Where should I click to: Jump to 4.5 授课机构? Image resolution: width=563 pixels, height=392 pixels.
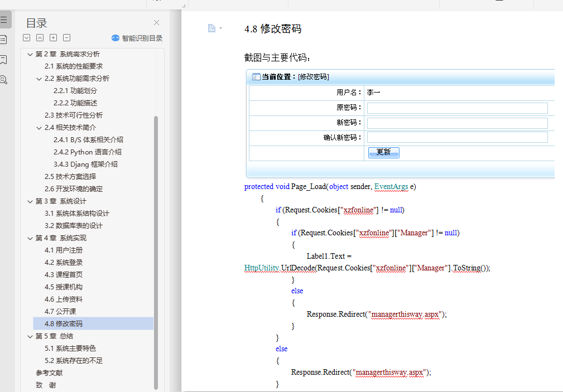[64, 287]
